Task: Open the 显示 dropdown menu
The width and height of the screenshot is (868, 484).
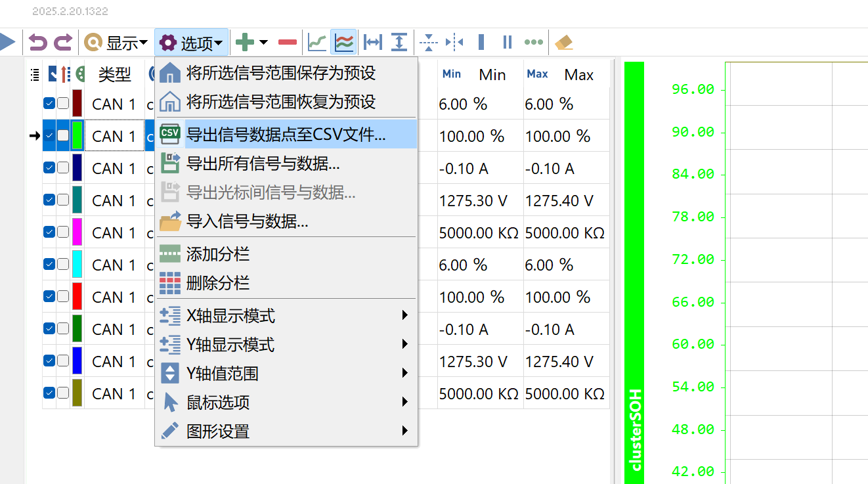Action: (121, 41)
